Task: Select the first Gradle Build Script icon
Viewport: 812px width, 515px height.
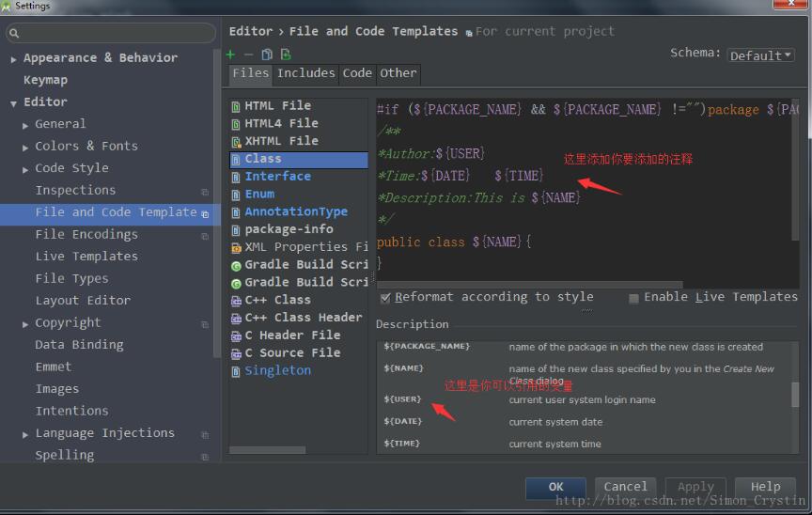Action: [x=236, y=265]
